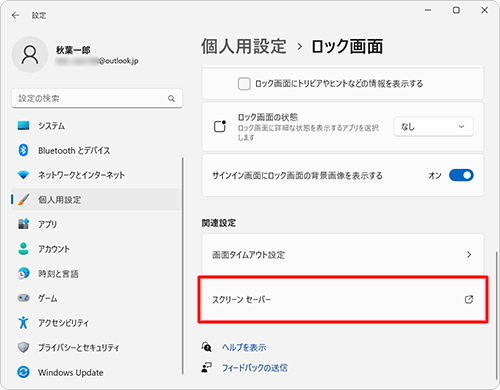The image size is (500, 390).
Task: Open アカウント settings category
Action: (96, 249)
